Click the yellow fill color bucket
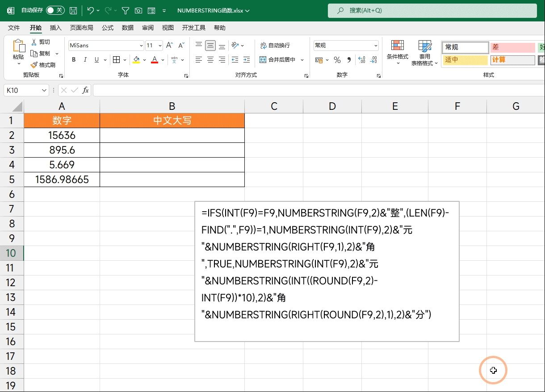This screenshot has height=392, width=545. [137, 60]
